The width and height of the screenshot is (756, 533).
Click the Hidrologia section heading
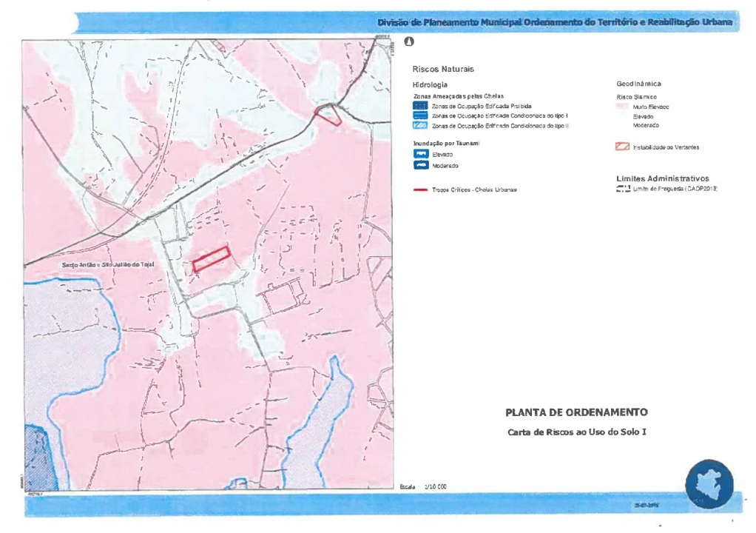tap(430, 85)
